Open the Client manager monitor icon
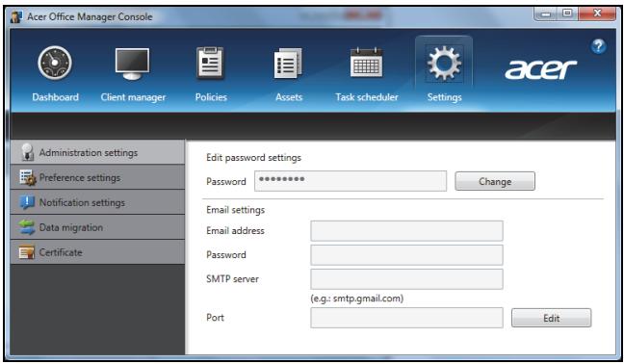Image resolution: width=624 pixels, height=364 pixels. click(132, 64)
